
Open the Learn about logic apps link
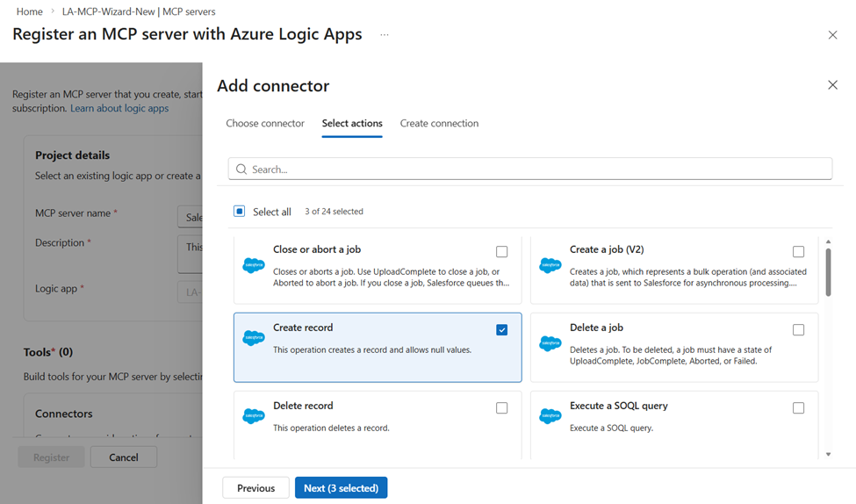tap(119, 108)
